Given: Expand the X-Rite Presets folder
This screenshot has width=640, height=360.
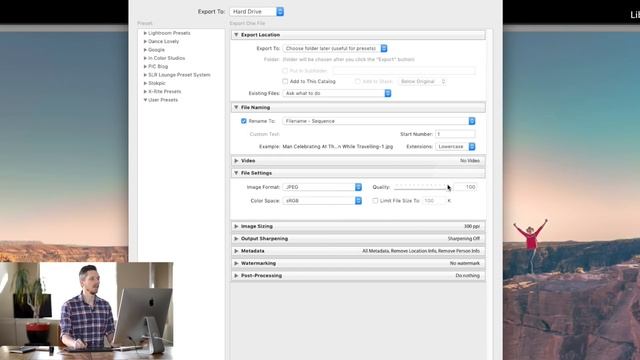Looking at the screenshot, I should [x=145, y=92].
